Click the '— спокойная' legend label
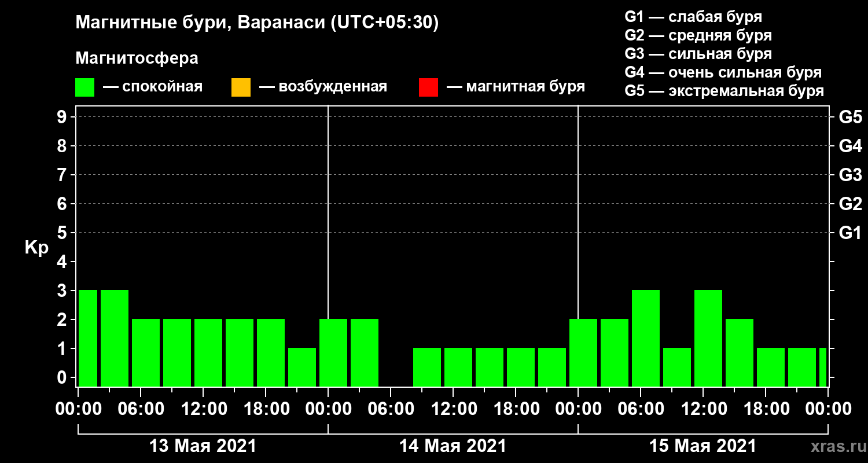The width and height of the screenshot is (868, 463). (x=153, y=87)
